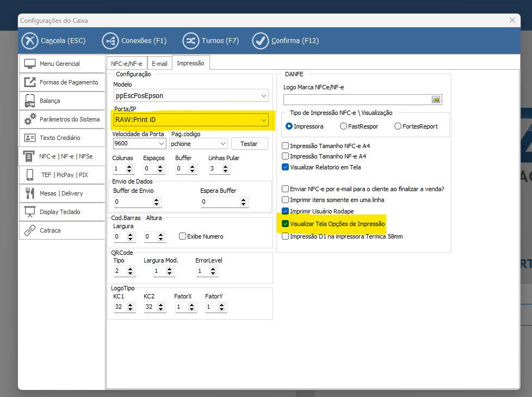This screenshot has height=397, width=532.
Task: Adjust the Buffer de Envio spinner
Action: tap(156, 201)
